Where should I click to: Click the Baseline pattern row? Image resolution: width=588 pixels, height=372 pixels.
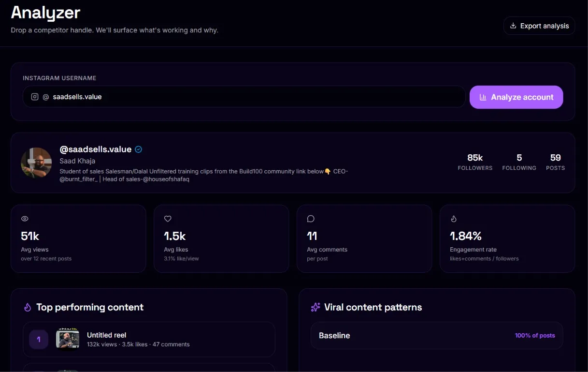[x=437, y=335]
